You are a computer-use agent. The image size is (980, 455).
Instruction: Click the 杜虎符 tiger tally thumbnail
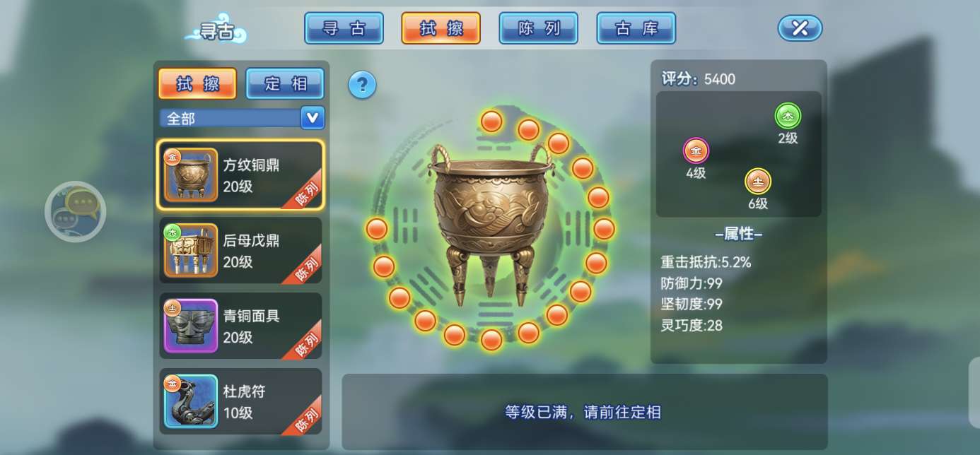(191, 402)
